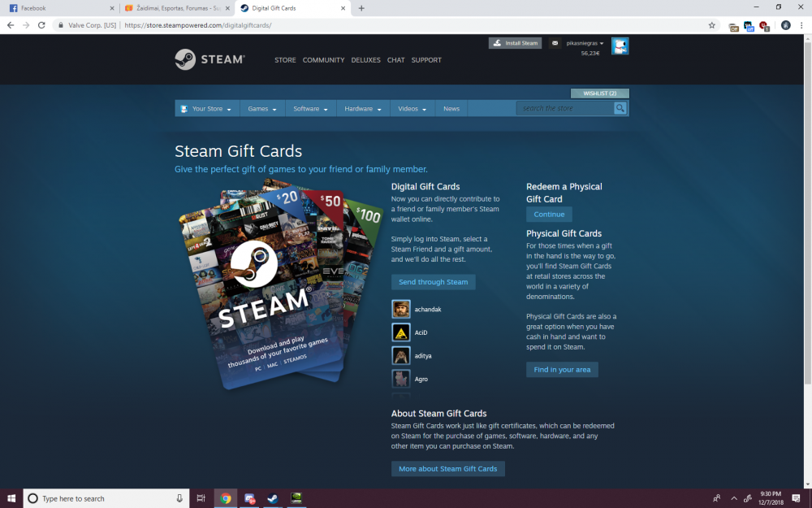Image resolution: width=812 pixels, height=508 pixels.
Task: Open Steam from the Windows taskbar
Action: pyautogui.click(x=273, y=498)
